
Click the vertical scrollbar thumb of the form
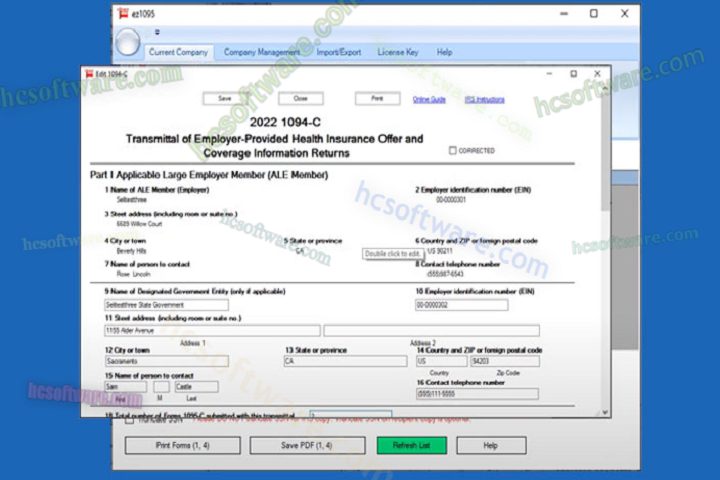(605, 152)
